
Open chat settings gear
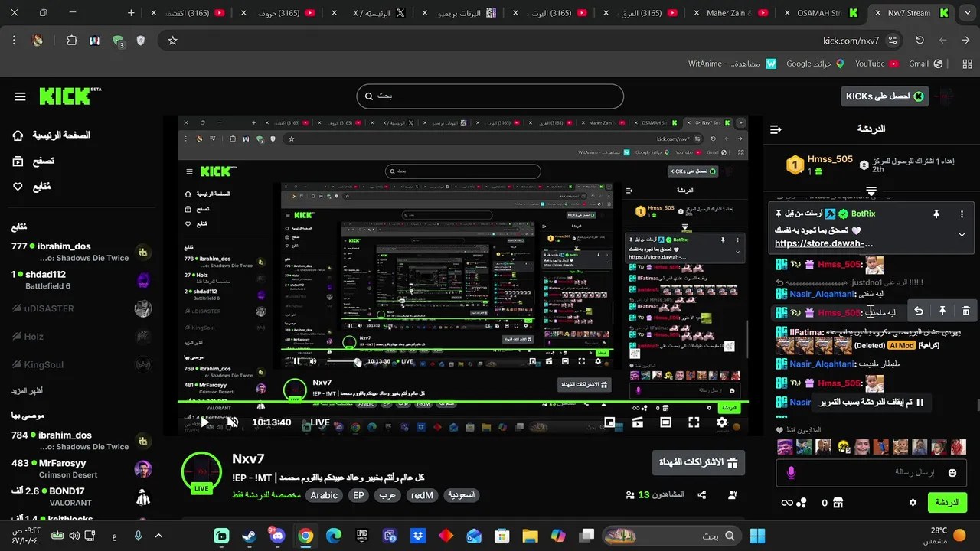point(913,503)
